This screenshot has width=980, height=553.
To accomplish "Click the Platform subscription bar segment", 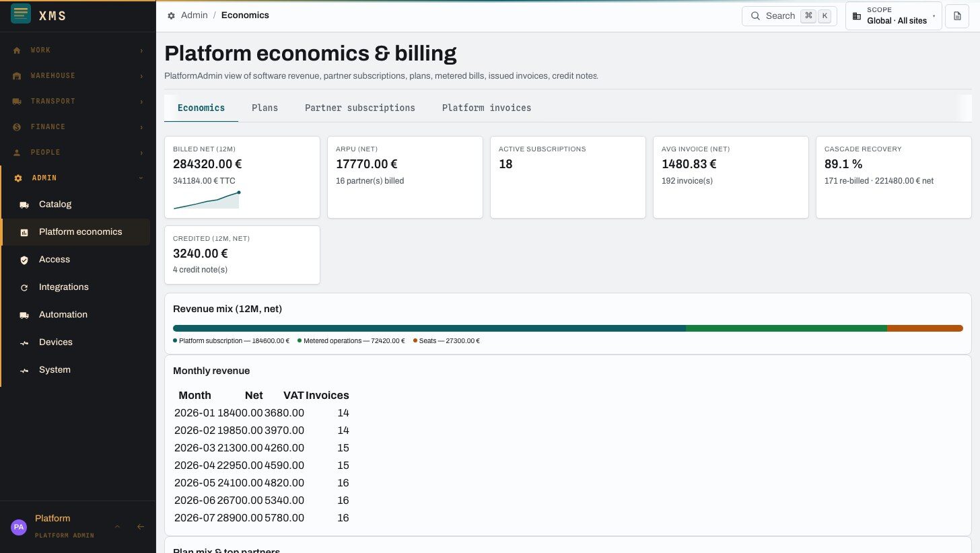I will click(429, 328).
